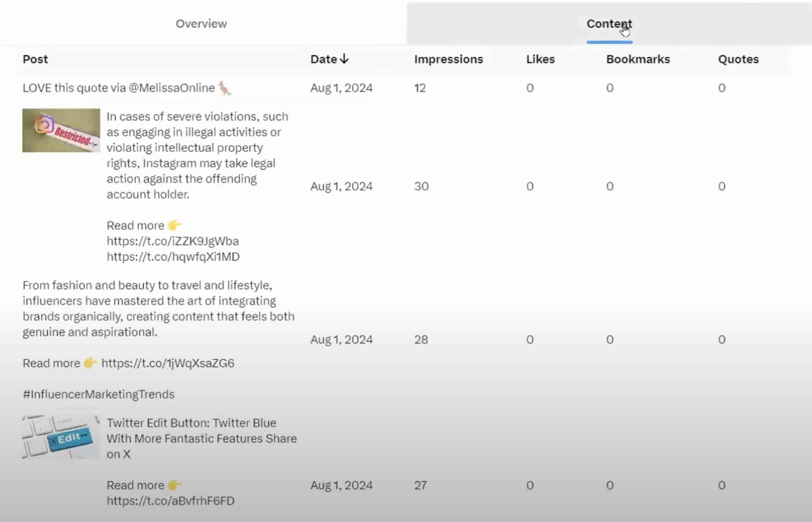Sort by the Likes column header

[x=540, y=59]
